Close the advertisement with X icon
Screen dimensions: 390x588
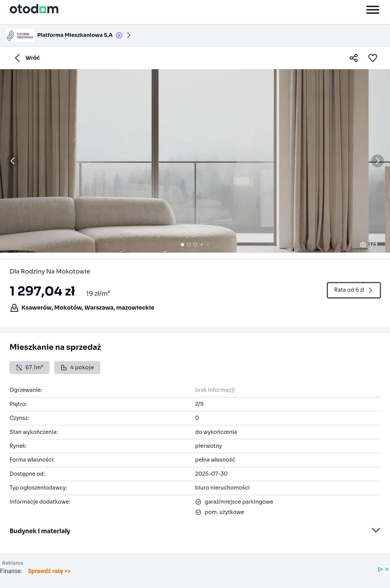pyautogui.click(x=387, y=569)
